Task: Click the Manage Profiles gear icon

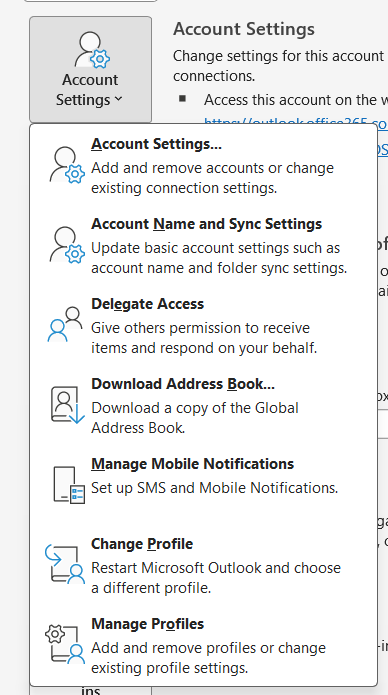Action: coord(65,644)
